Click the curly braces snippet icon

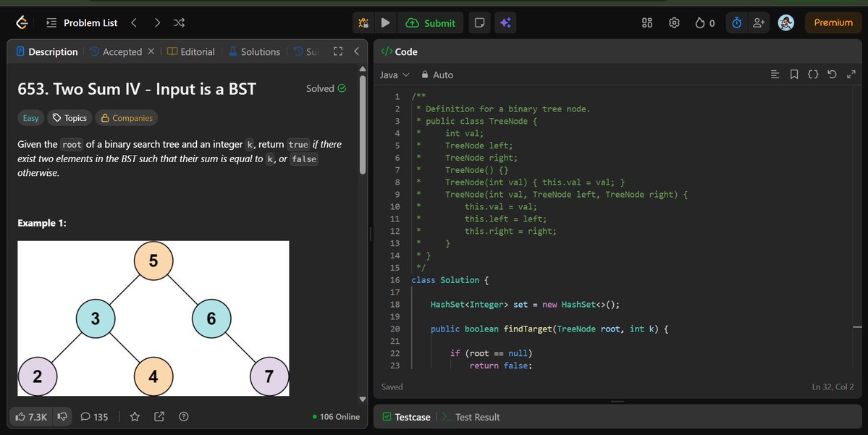tap(813, 74)
